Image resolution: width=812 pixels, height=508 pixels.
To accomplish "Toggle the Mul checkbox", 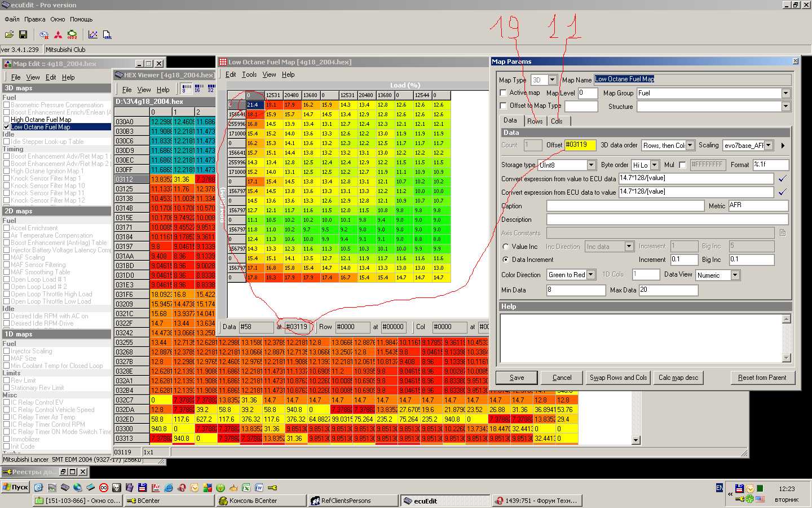I will [682, 165].
